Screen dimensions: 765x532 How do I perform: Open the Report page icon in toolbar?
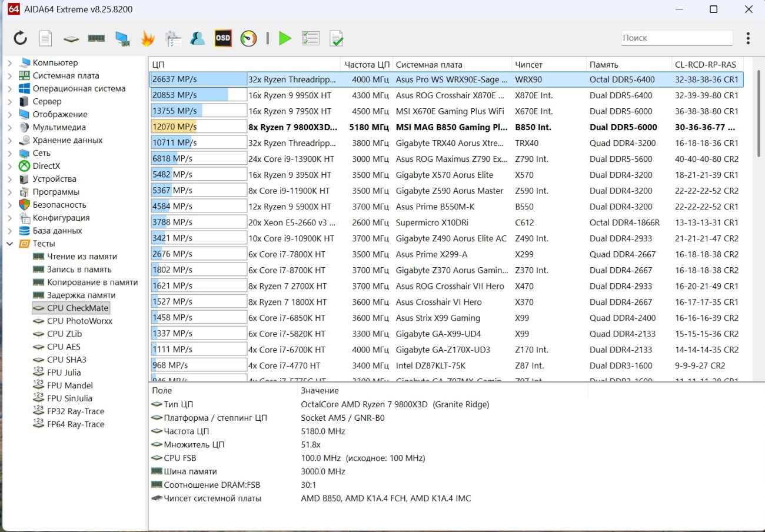point(46,39)
